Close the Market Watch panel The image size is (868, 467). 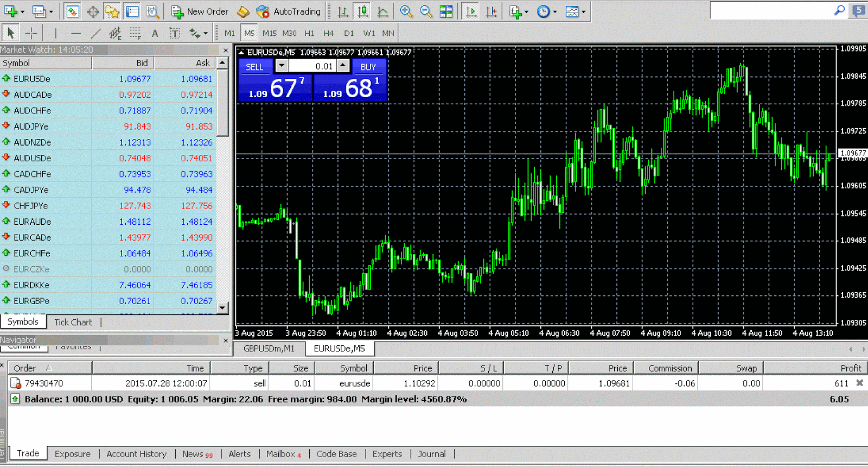click(x=226, y=50)
